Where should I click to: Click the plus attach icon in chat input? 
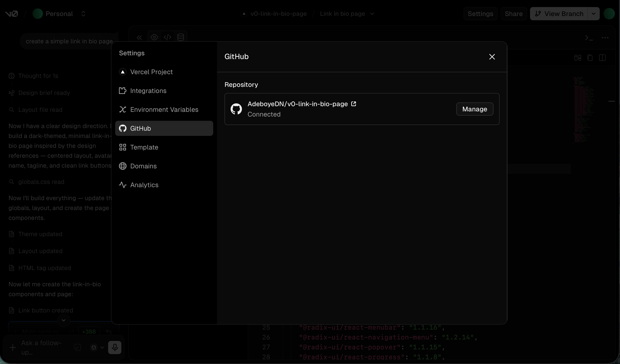12,348
